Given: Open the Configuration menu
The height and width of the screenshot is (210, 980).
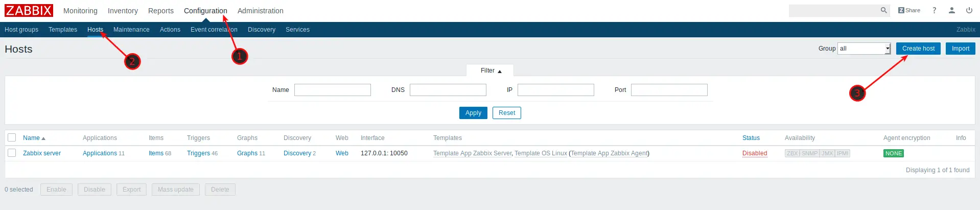Looking at the screenshot, I should [x=205, y=11].
